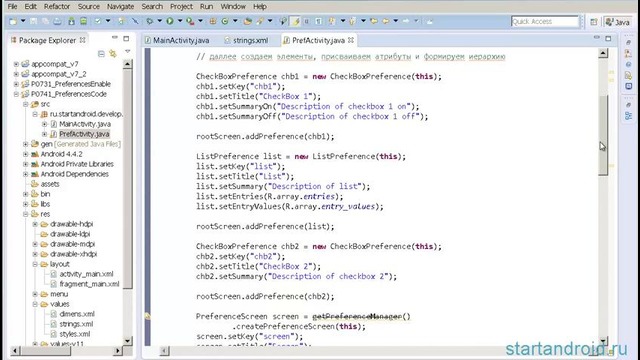Click the Quick Access search field
This screenshot has height=360, width=640.
click(545, 22)
